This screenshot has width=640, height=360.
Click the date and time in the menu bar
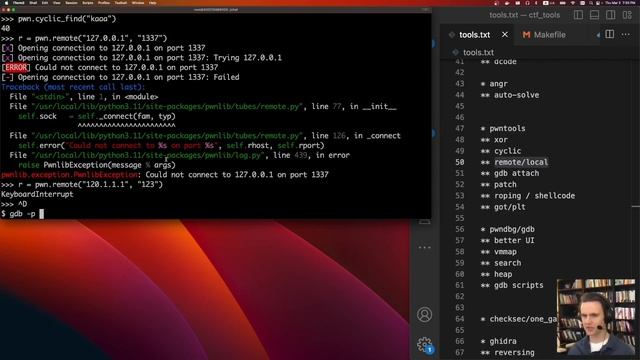620,3
